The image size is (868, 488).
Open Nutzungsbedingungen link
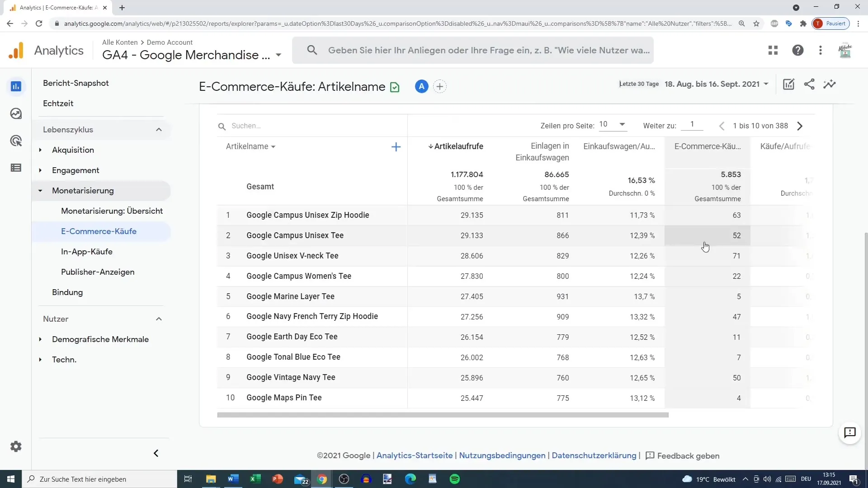502,455
